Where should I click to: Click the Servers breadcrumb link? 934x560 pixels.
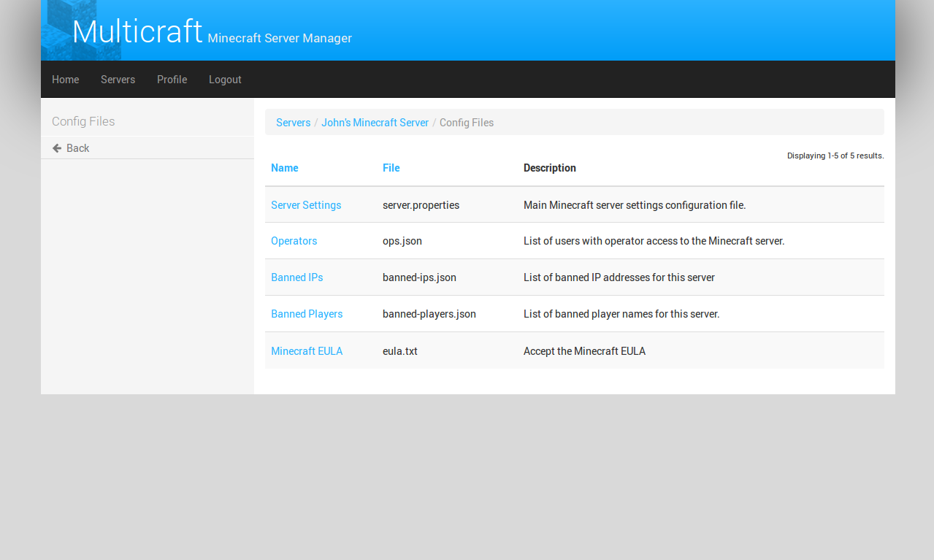(x=293, y=123)
